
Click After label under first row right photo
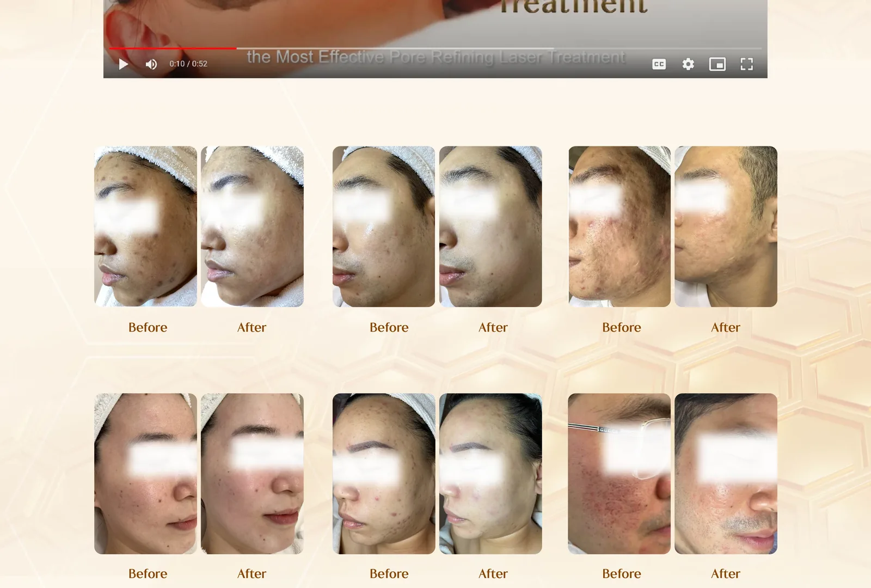point(726,327)
